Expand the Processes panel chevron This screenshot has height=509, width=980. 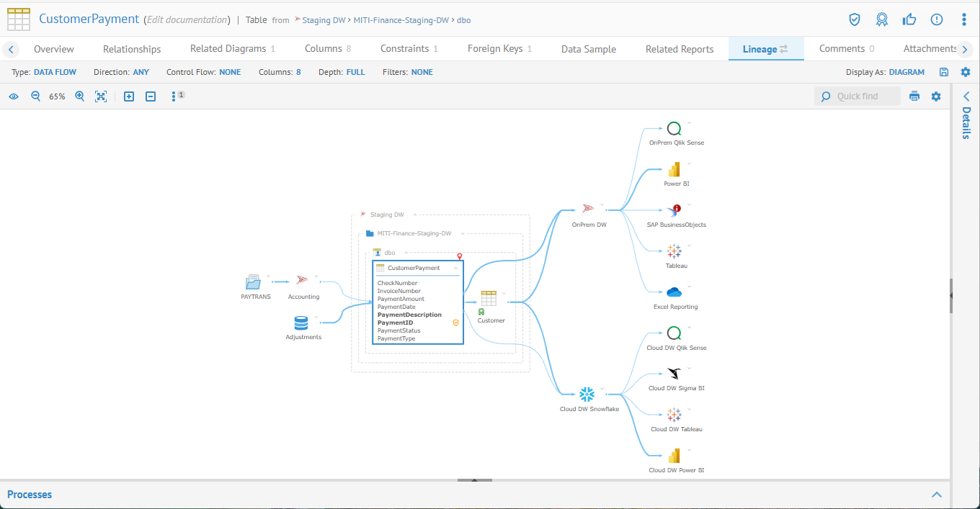click(937, 495)
